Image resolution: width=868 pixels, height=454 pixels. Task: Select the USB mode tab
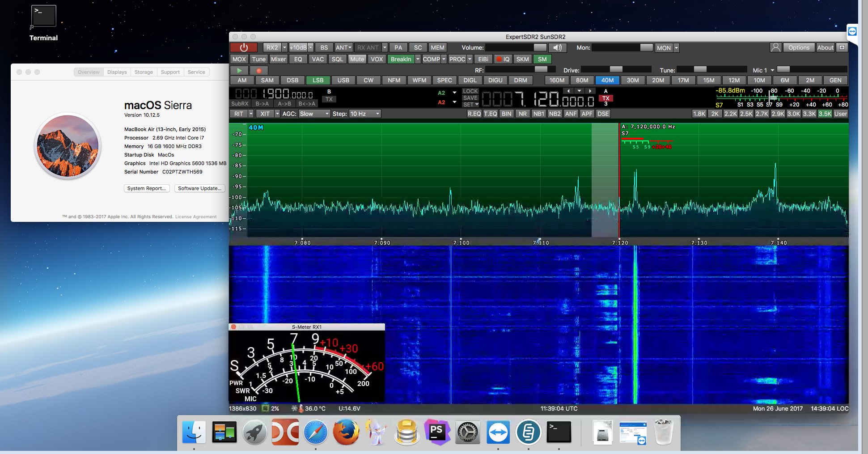click(343, 80)
